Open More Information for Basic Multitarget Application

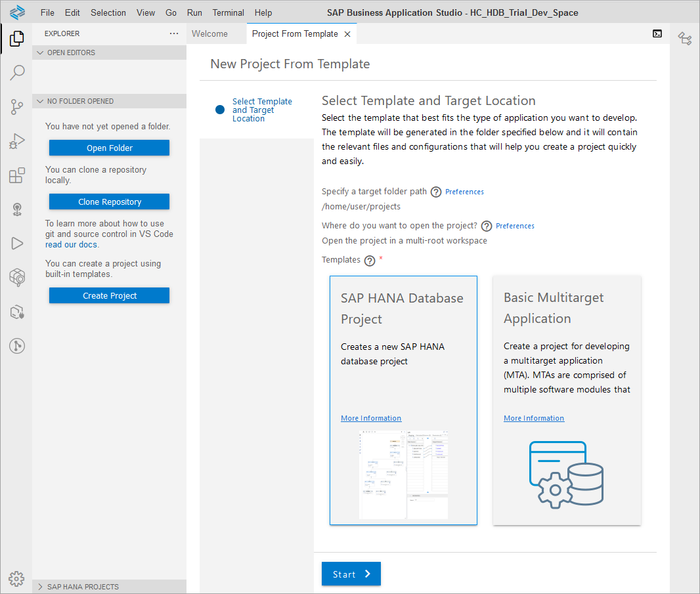click(x=534, y=418)
